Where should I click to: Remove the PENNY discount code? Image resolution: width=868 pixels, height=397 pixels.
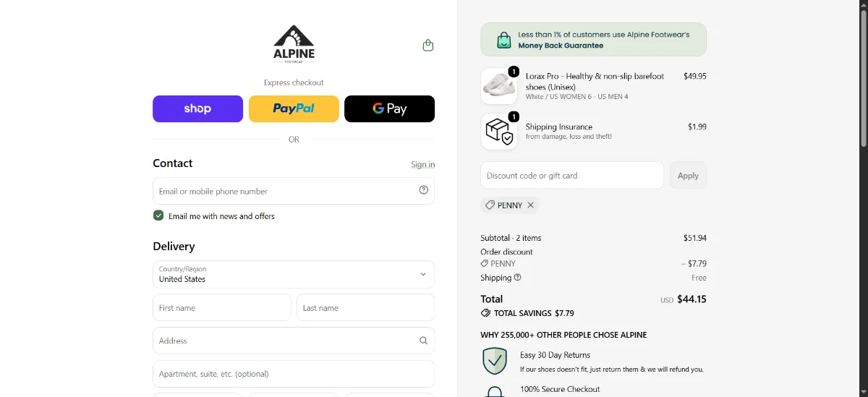coord(530,205)
